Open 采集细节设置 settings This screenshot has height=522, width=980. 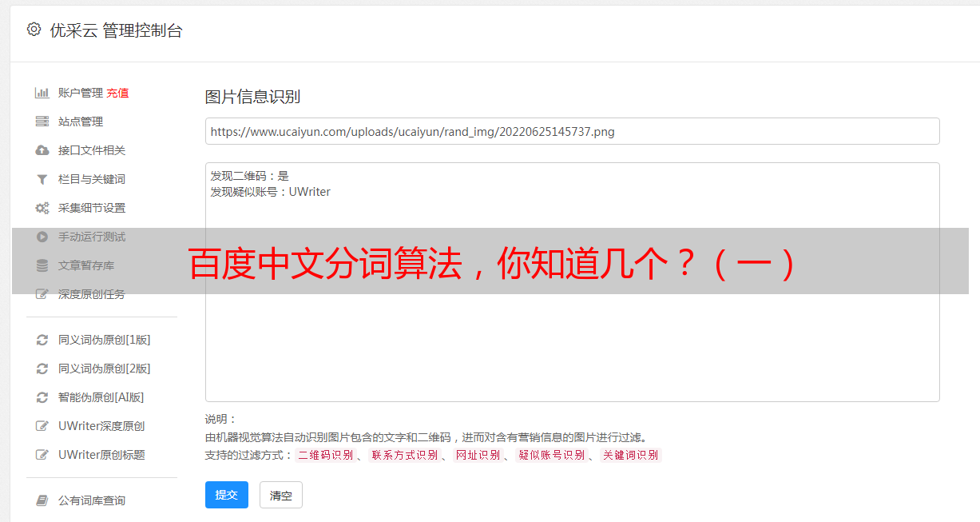point(92,208)
